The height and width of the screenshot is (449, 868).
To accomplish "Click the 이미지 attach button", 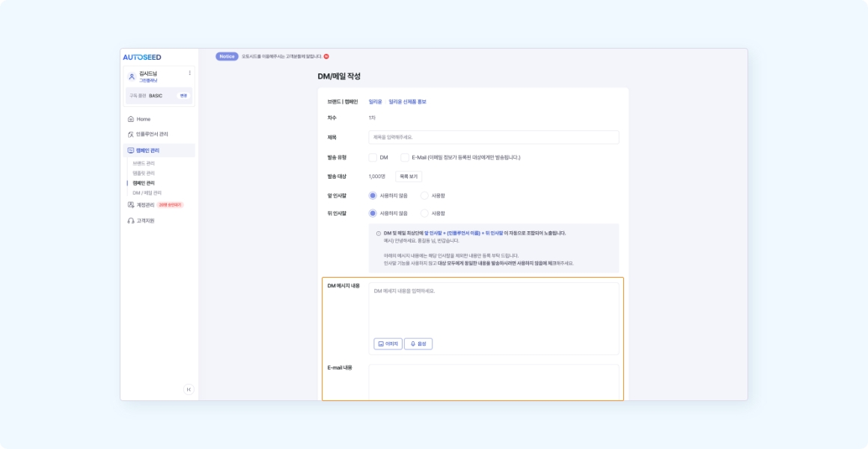I will pyautogui.click(x=388, y=344).
